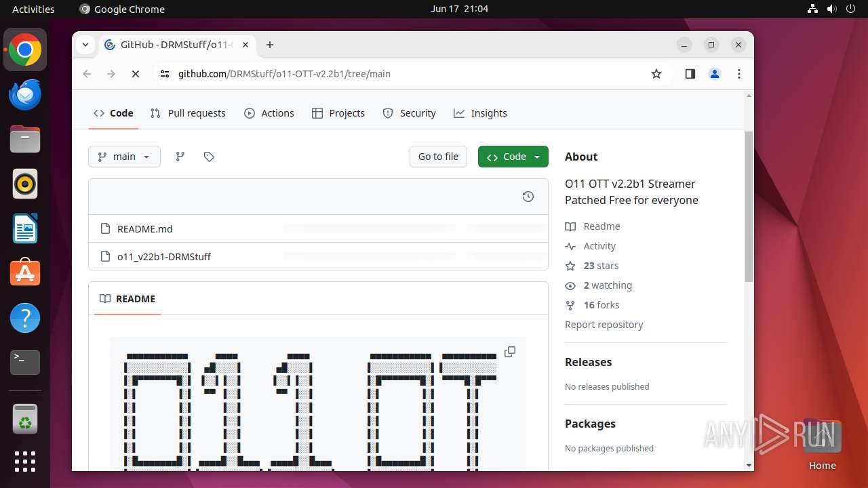Expand the tab search dropdown arrow

(x=85, y=45)
